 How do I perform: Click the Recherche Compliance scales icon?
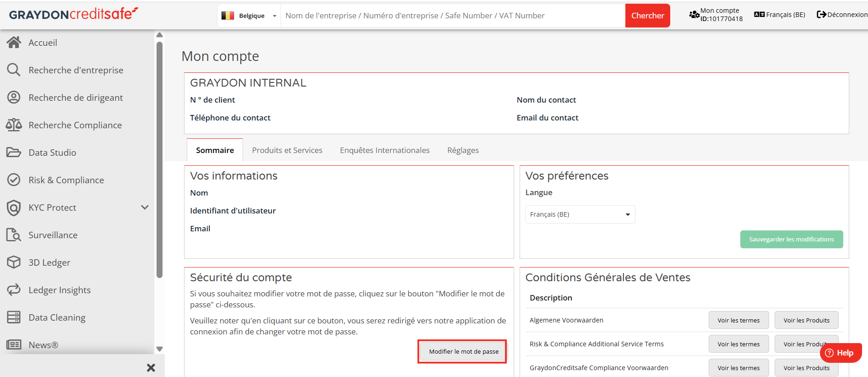14,125
